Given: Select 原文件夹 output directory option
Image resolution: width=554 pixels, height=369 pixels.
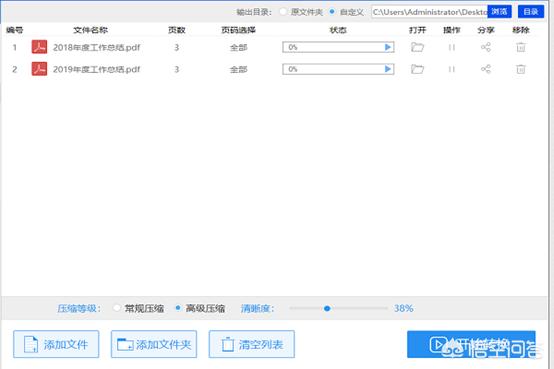Looking at the screenshot, I should [x=283, y=12].
